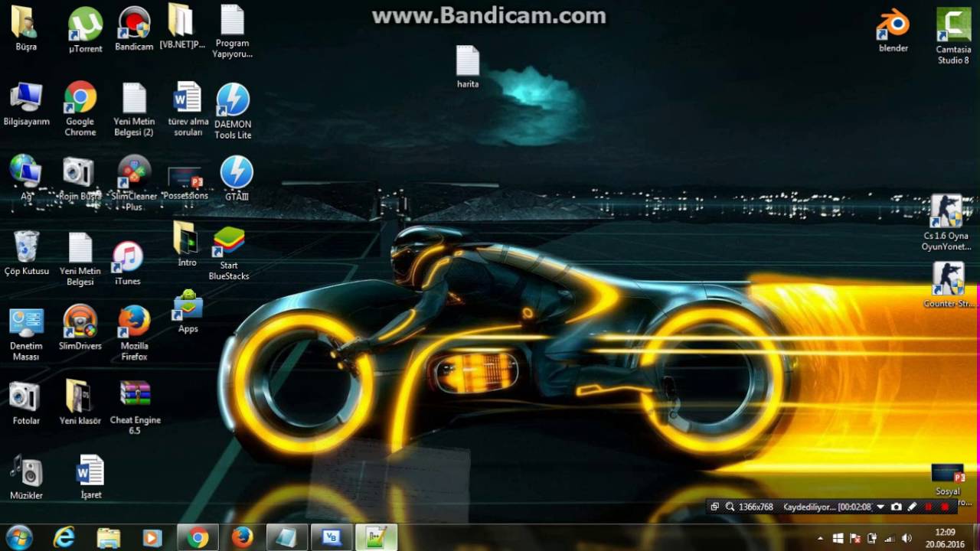Launch Start BlueStacks shortcut
The width and height of the screenshot is (980, 551).
(229, 253)
